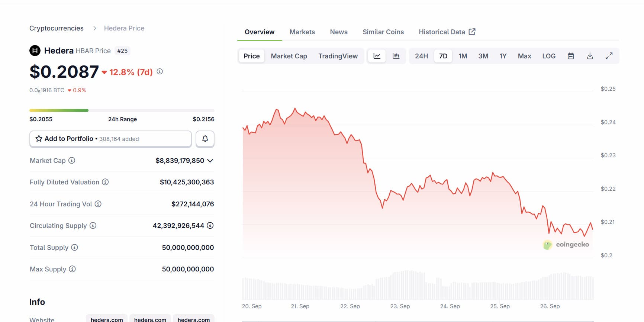Image resolution: width=644 pixels, height=322 pixels.
Task: Click info icon beside 42,392,926,544 value
Action: coord(210,225)
